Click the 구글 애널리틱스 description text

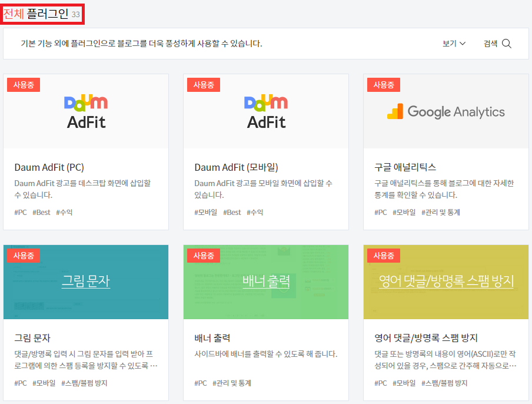444,189
